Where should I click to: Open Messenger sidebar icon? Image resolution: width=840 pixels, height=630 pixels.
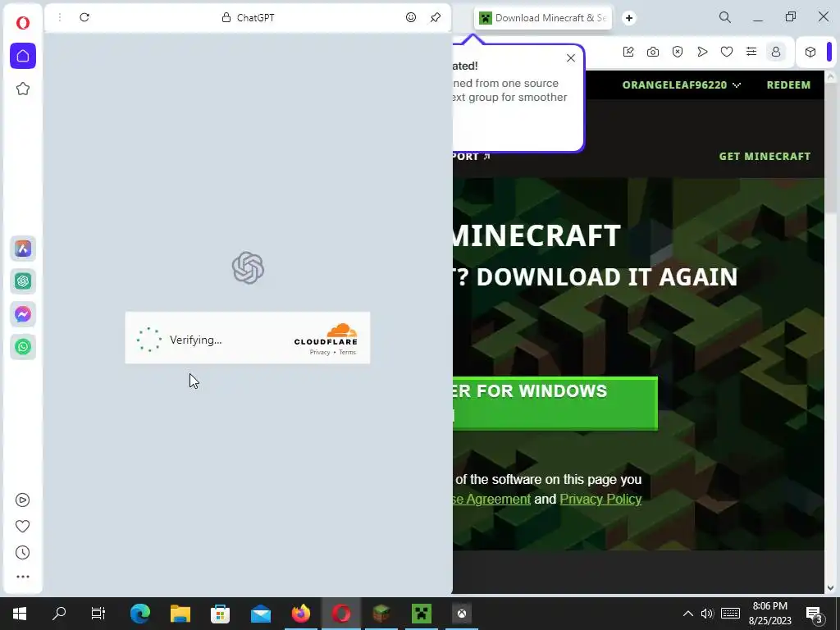tap(23, 314)
